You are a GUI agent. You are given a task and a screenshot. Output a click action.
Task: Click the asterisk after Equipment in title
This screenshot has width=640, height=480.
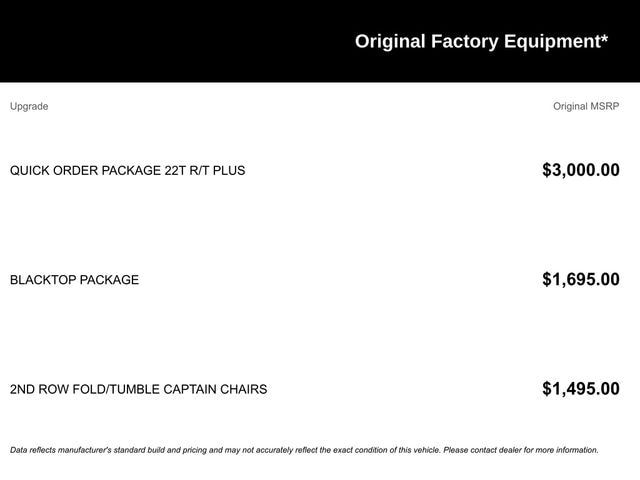coord(604,38)
